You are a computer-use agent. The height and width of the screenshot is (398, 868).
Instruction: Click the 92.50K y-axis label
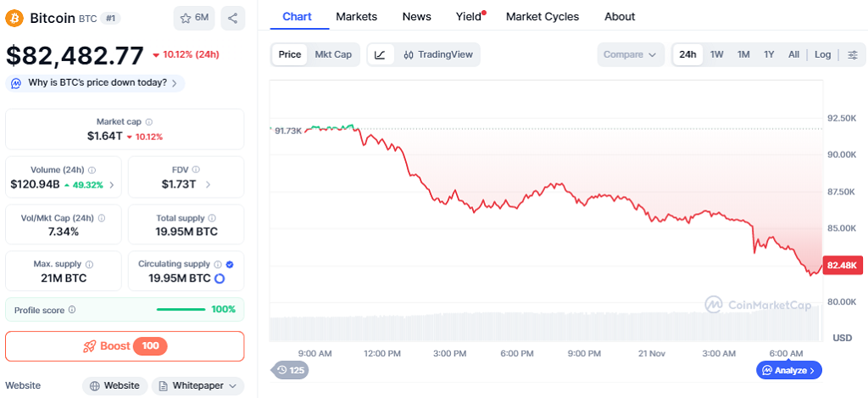coord(842,118)
